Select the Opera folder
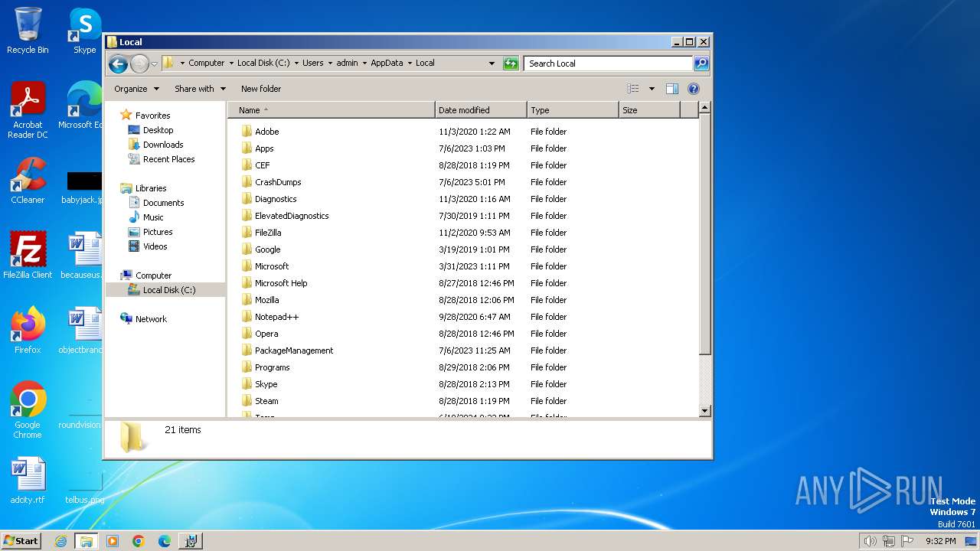980x551 pixels. (x=266, y=334)
